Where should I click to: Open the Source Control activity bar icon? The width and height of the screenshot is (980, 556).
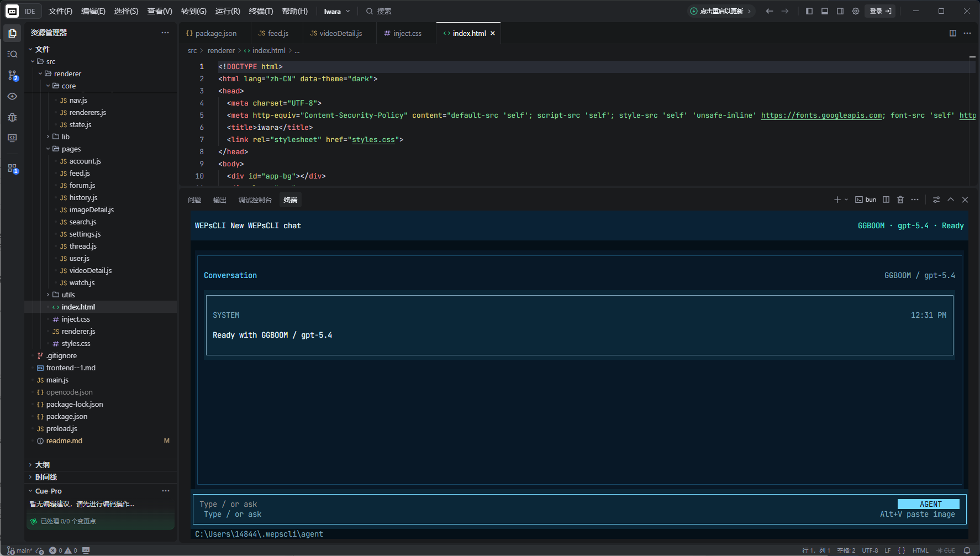point(12,75)
